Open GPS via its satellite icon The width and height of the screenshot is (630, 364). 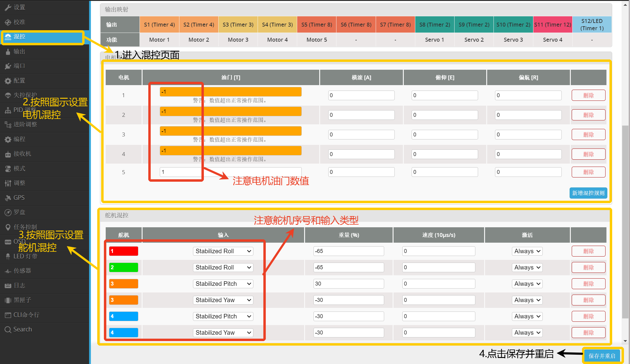coord(8,198)
